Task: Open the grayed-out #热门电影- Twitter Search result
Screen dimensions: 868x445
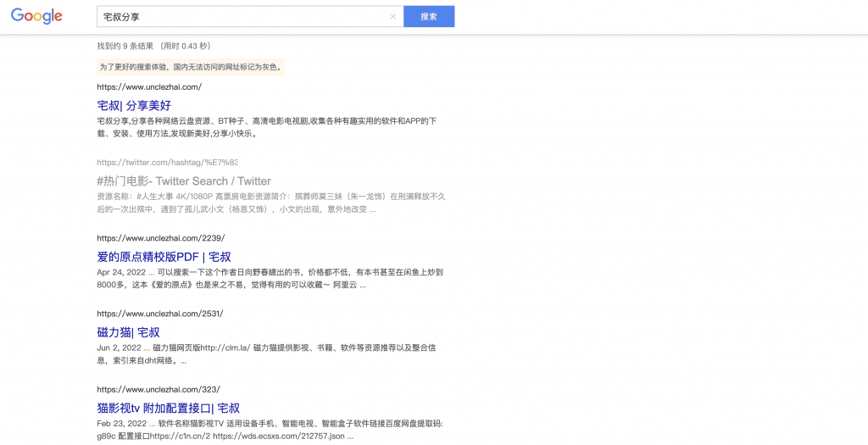Action: coord(184,181)
